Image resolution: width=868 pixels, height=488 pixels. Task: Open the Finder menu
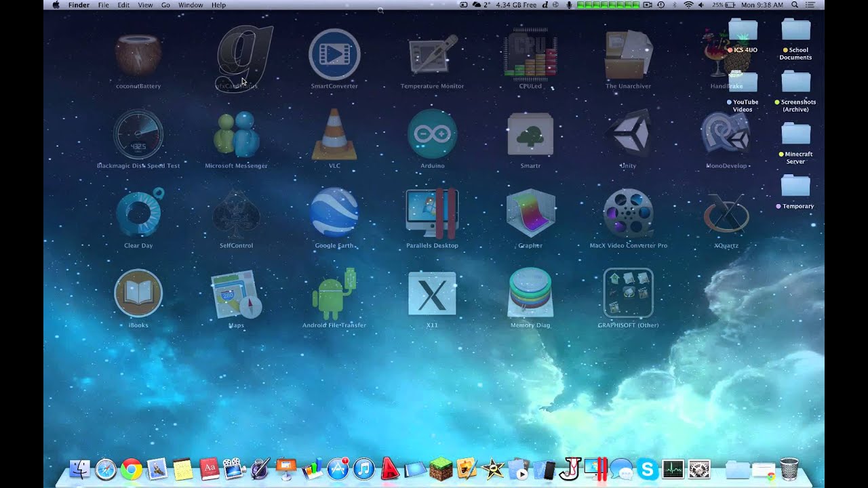point(79,5)
